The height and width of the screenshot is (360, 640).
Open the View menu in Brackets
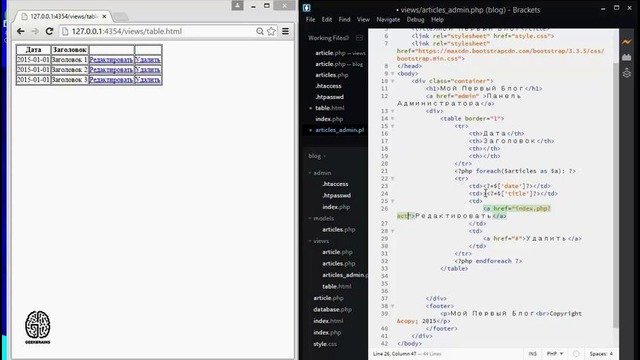363,20
